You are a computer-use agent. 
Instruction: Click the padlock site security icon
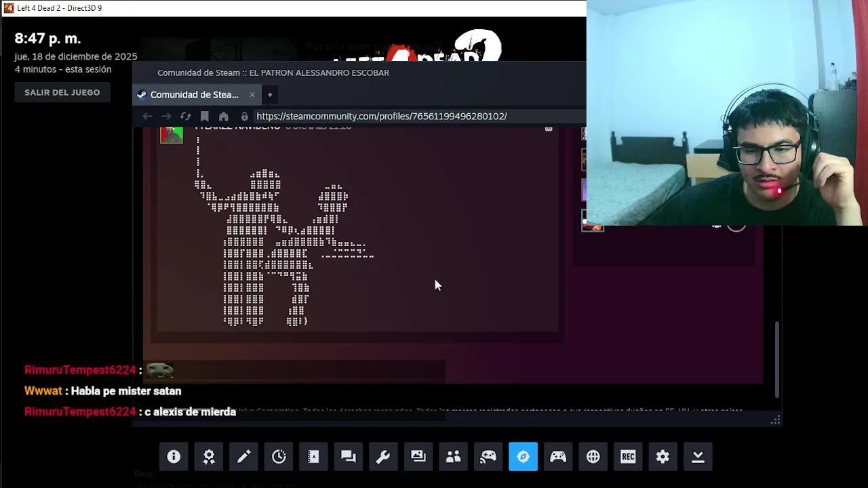245,117
